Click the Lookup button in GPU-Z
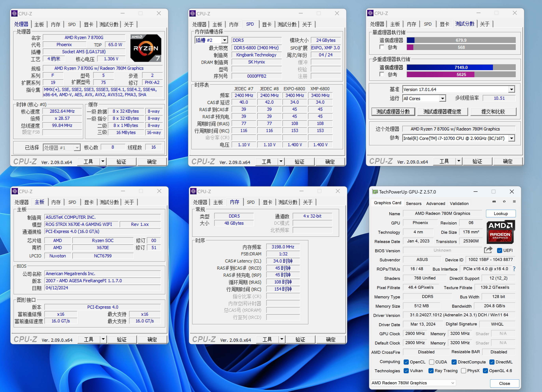The width and height of the screenshot is (542, 392). pyautogui.click(x=501, y=213)
